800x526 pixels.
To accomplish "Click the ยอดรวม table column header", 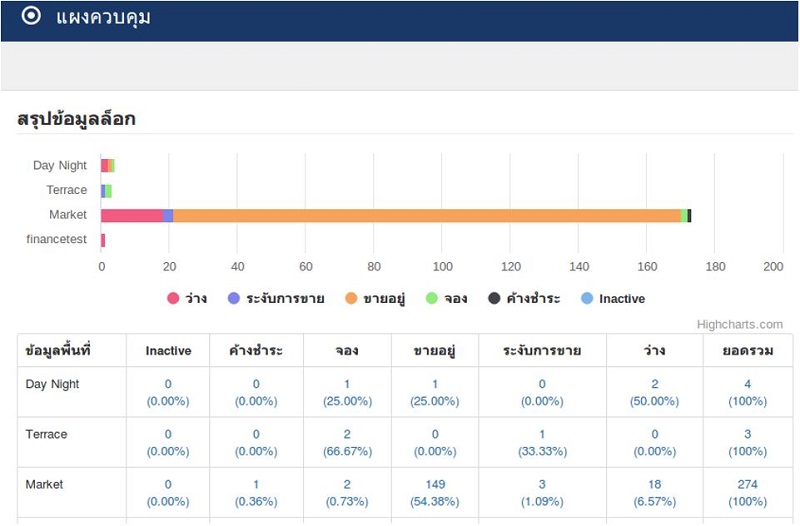I will click(x=747, y=350).
